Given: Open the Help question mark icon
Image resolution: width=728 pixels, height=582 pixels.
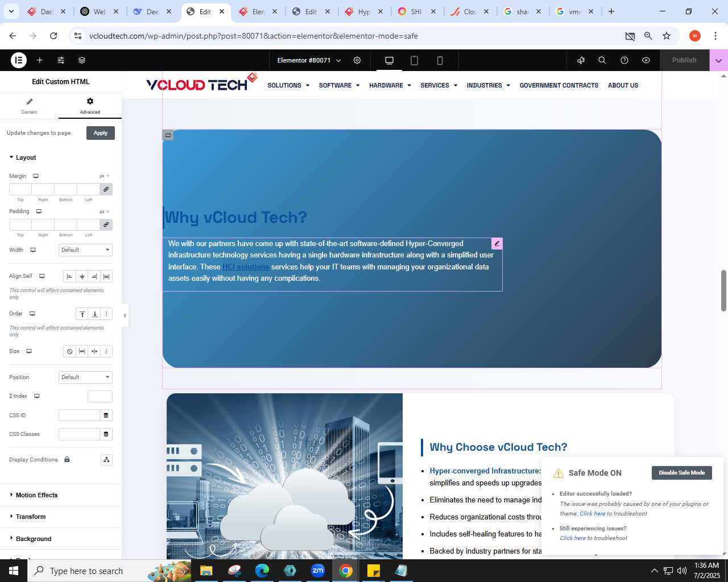Looking at the screenshot, I should (x=624, y=60).
